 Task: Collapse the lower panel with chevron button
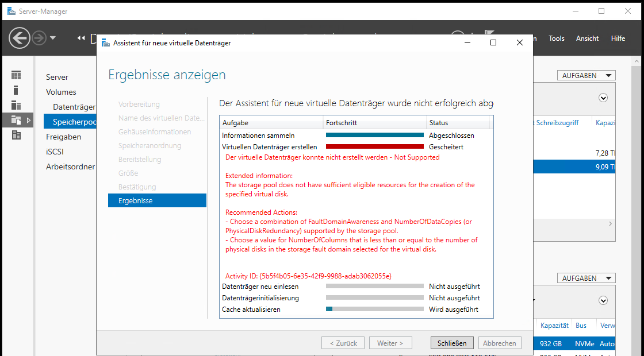tap(603, 300)
